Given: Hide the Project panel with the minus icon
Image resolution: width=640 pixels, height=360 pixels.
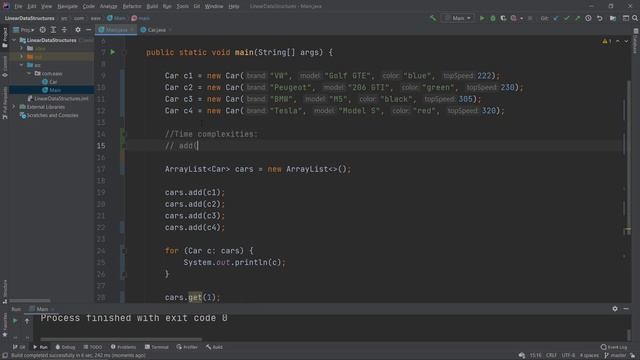Looking at the screenshot, I should 89,30.
